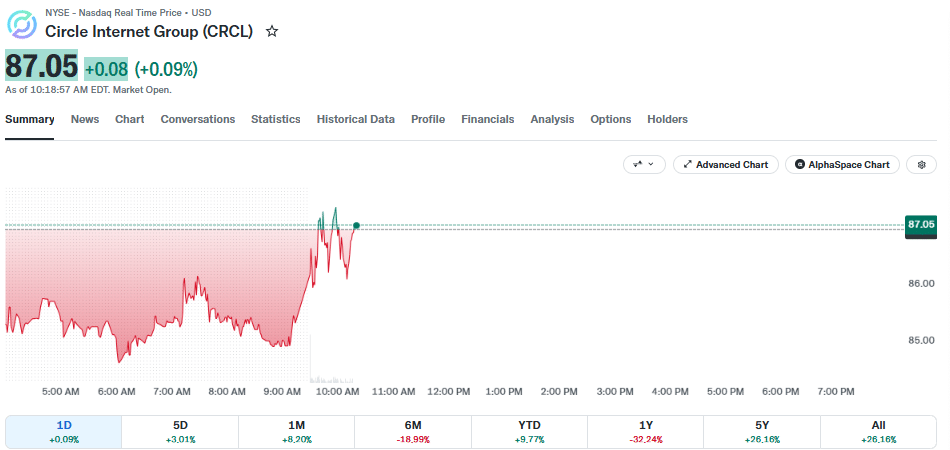The width and height of the screenshot is (950, 450).
Task: Switch to the Financials tab
Action: point(488,119)
